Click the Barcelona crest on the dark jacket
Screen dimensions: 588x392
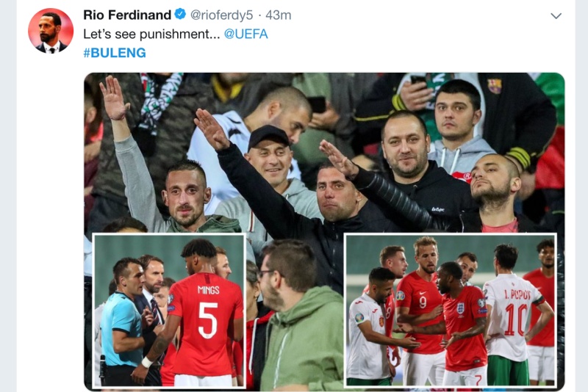point(495,86)
